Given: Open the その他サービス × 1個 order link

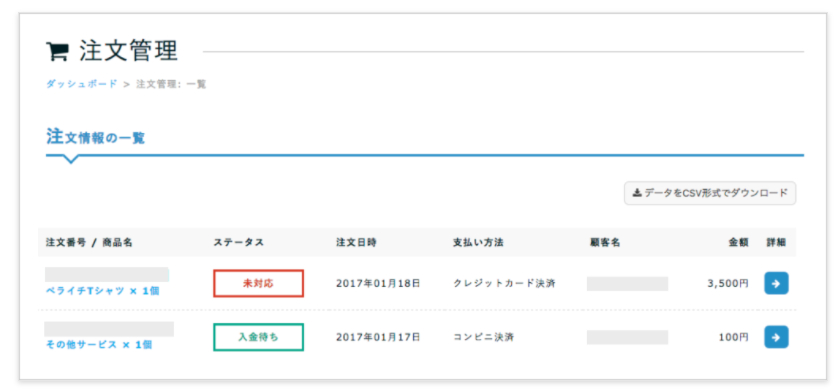Looking at the screenshot, I should 99,345.
